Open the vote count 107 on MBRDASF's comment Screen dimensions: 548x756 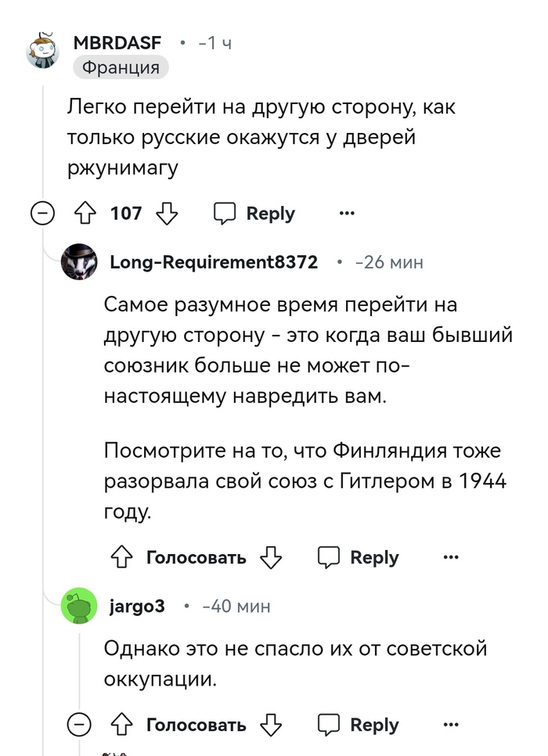128,213
